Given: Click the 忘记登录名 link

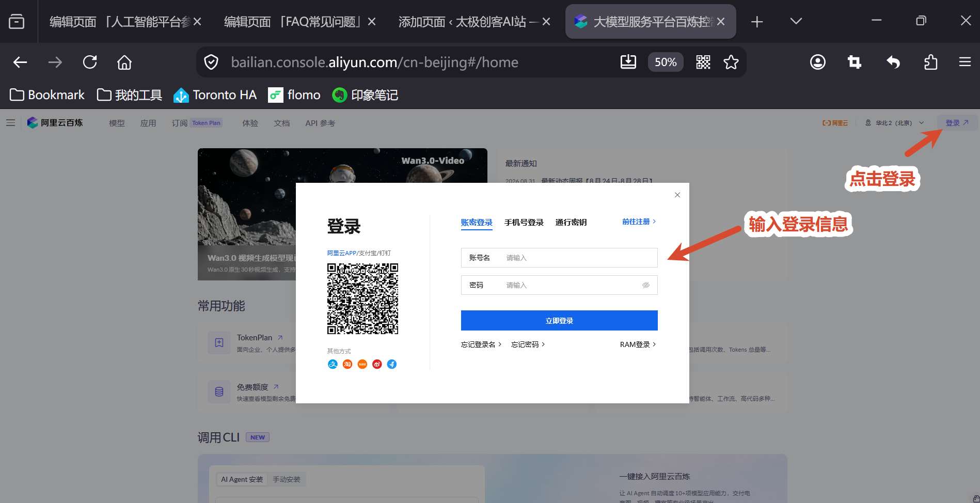Looking at the screenshot, I should [481, 344].
